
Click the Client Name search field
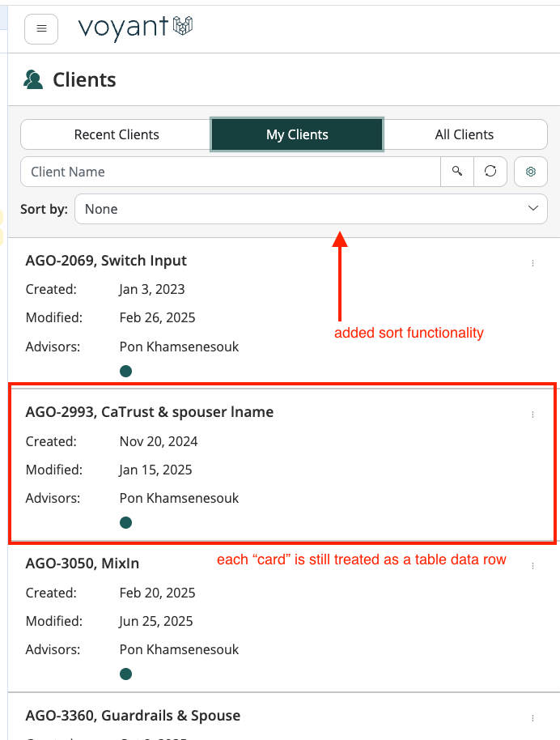click(230, 172)
